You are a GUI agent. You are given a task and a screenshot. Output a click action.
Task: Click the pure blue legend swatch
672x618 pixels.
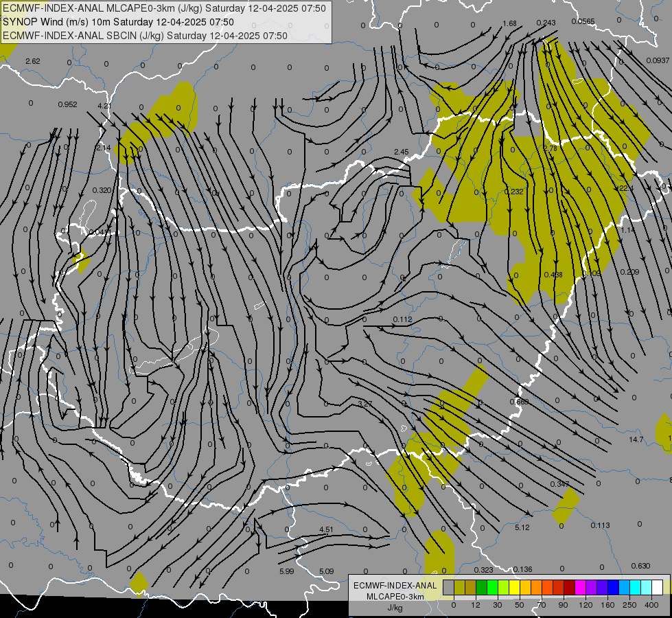click(614, 588)
